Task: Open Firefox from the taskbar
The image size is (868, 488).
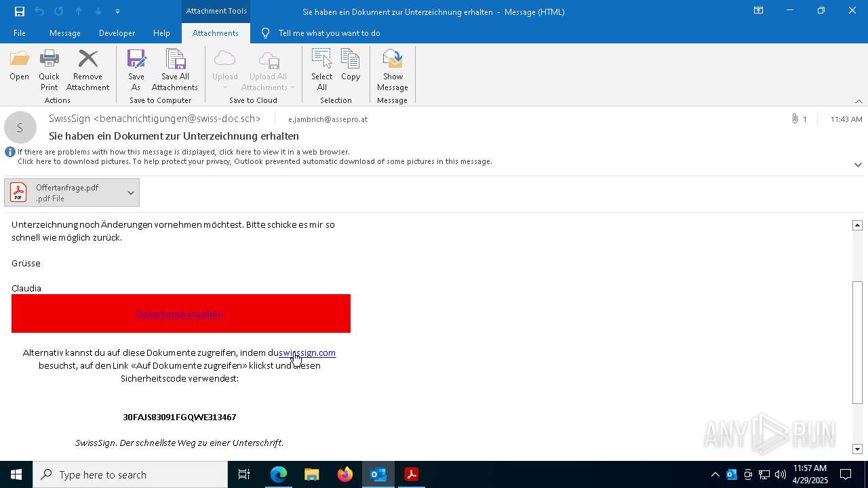Action: click(x=345, y=474)
